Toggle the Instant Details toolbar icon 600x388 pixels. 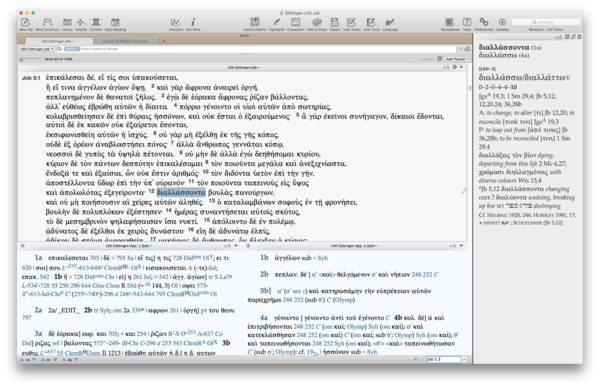pos(254,23)
